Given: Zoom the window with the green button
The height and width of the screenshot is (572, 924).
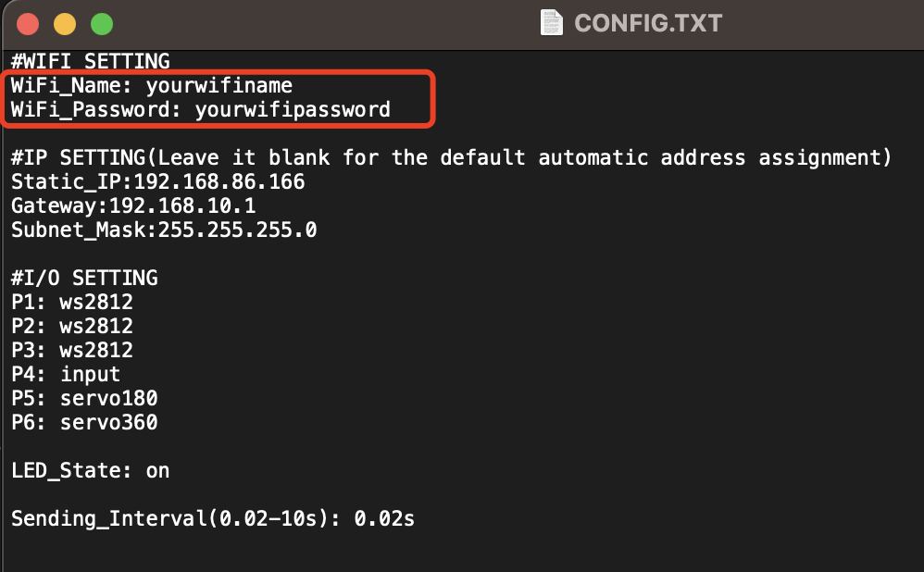Looking at the screenshot, I should (x=102, y=24).
